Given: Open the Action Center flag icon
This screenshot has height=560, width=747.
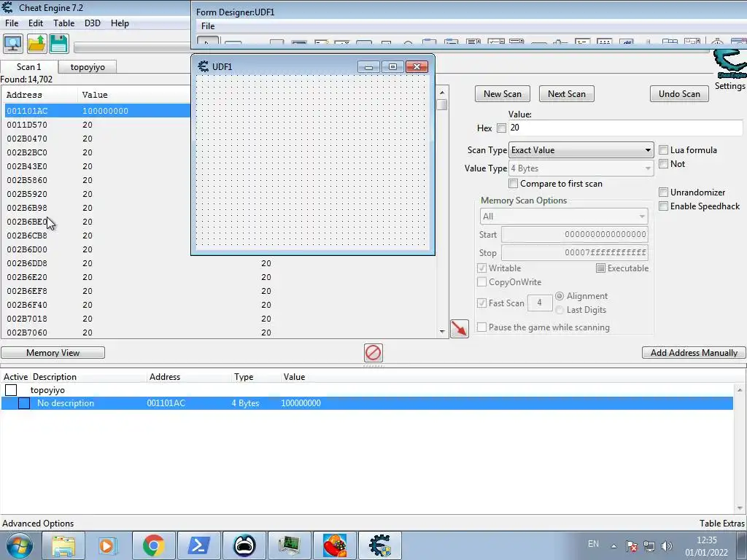Looking at the screenshot, I should pyautogui.click(x=631, y=546).
